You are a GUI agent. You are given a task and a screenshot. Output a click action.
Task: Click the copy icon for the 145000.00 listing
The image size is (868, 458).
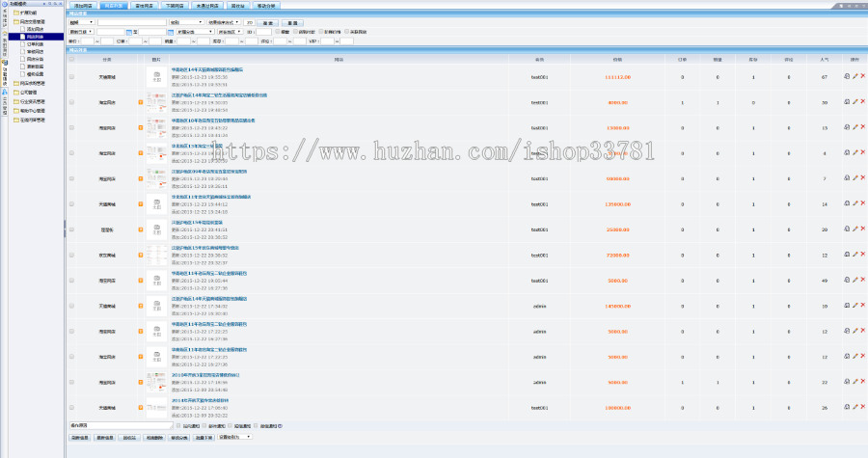[847, 306]
